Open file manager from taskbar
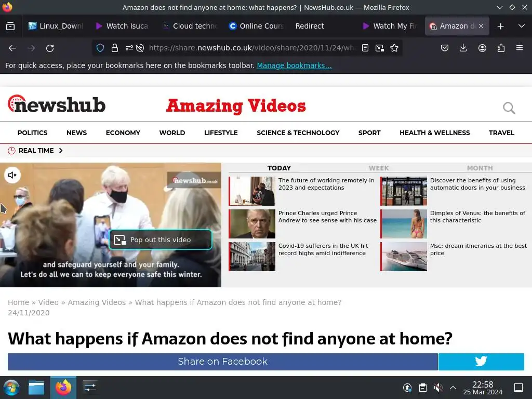 pos(36,388)
